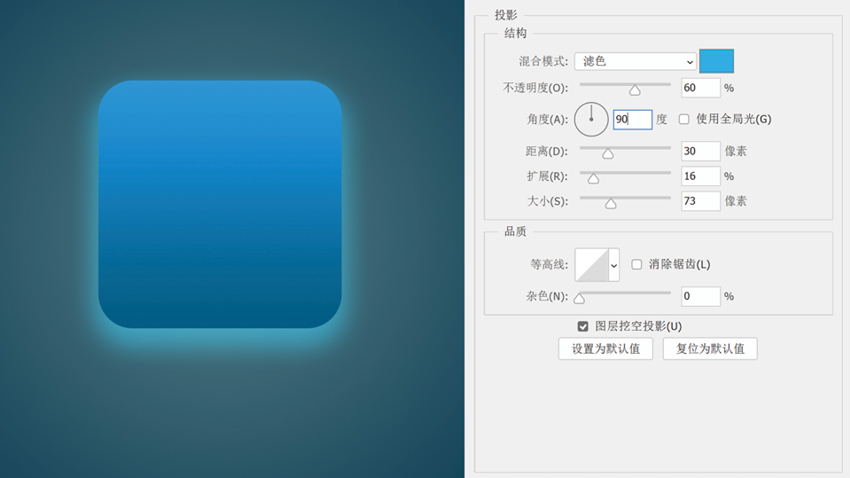Click the 距离 slider handle
Viewport: 850px width, 478px height.
click(x=608, y=153)
